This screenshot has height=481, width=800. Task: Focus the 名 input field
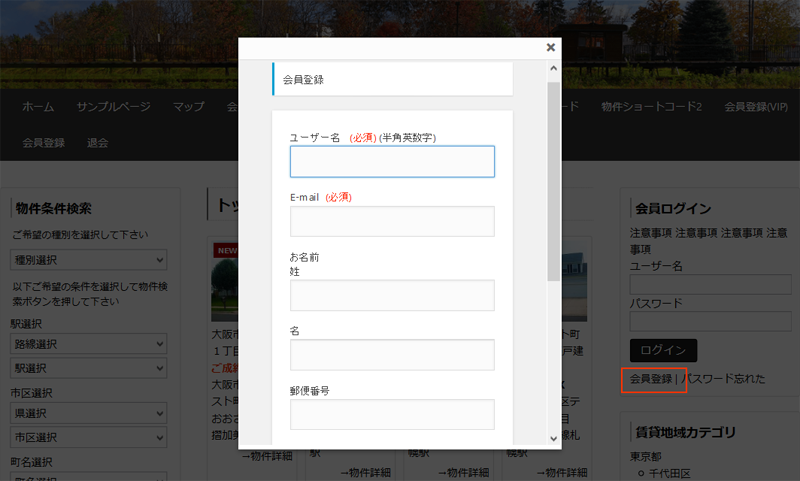(x=392, y=354)
